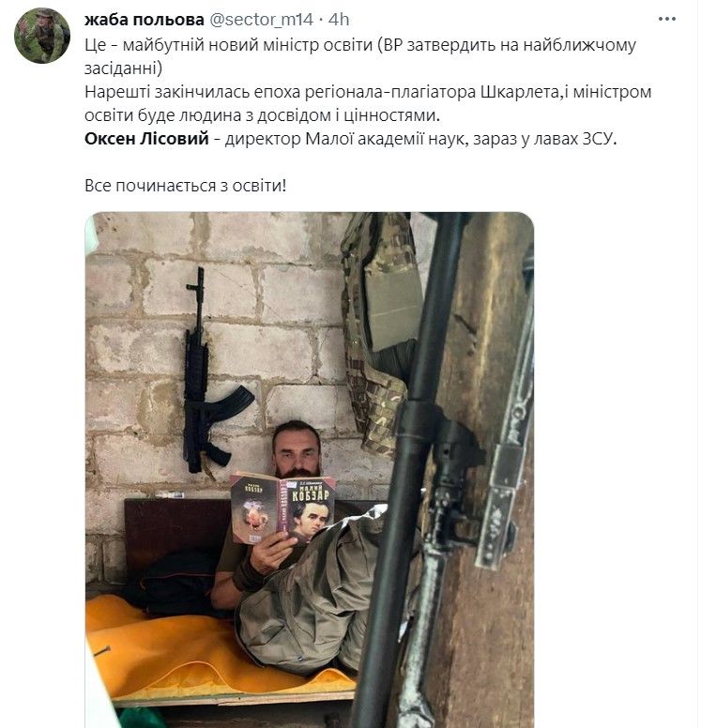Open the жаба польова profile avatar

click(42, 36)
